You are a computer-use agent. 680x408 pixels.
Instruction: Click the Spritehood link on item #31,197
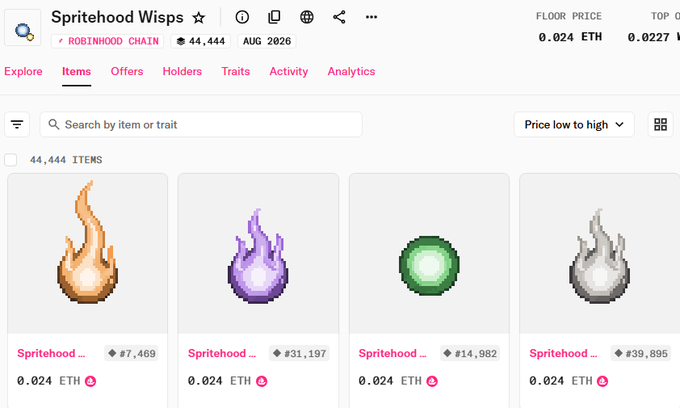point(222,353)
